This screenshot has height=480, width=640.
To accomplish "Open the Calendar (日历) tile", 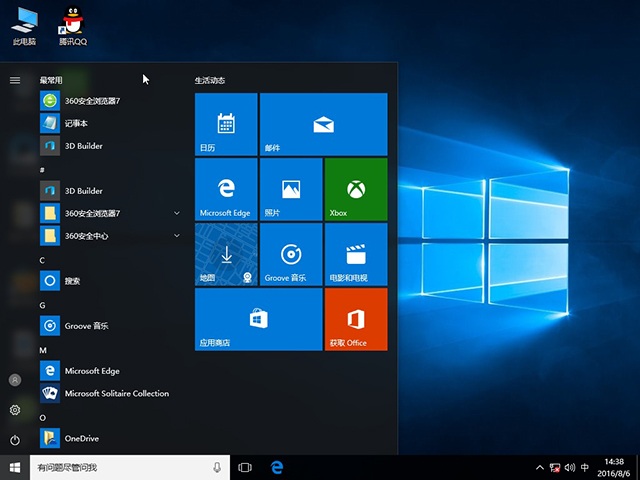I will 226,124.
